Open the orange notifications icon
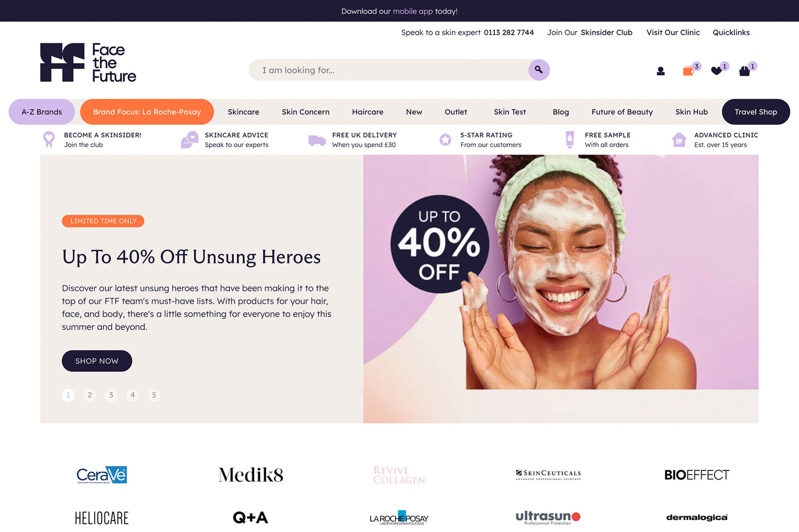The width and height of the screenshot is (799, 532). (689, 71)
